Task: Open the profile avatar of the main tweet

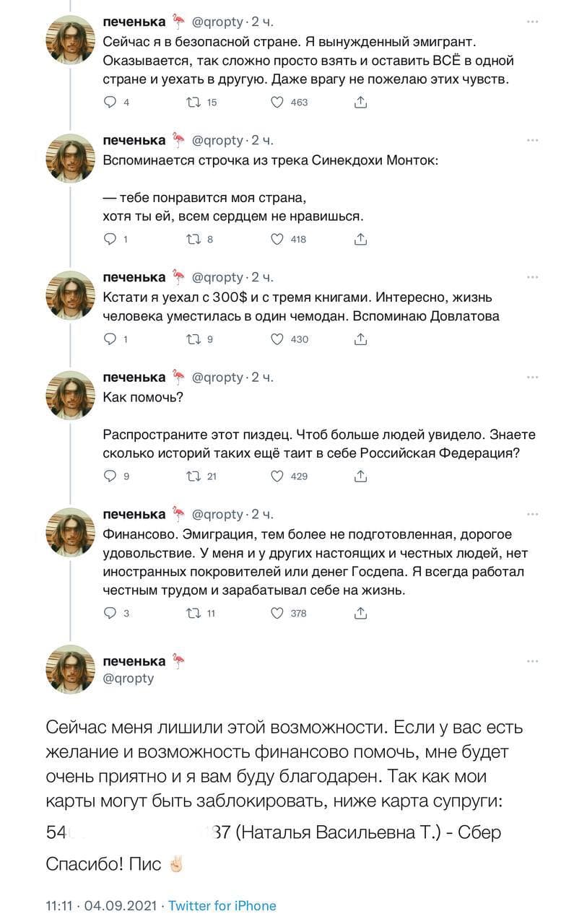Action: [71, 669]
